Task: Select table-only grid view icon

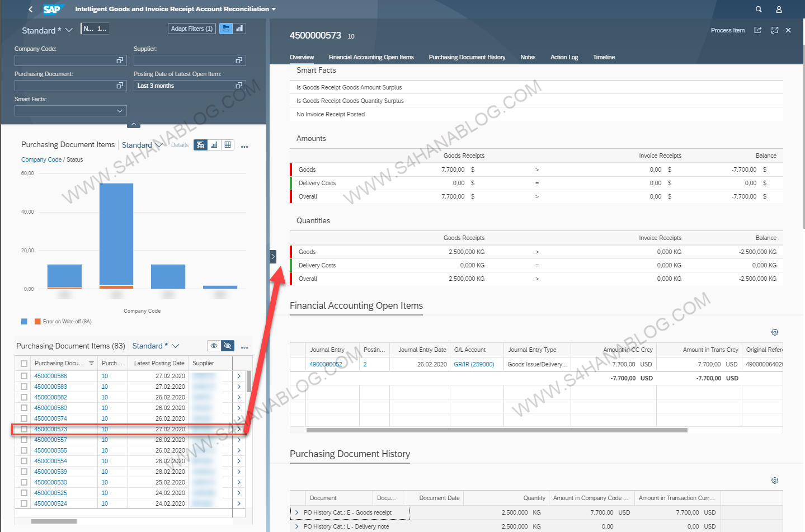Action: (x=228, y=145)
